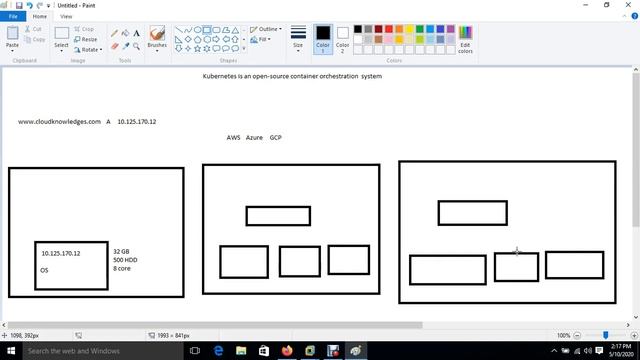The height and width of the screenshot is (360, 640).
Task: Open Customize Quick Access Toolbar arrow
Action: coord(48,6)
